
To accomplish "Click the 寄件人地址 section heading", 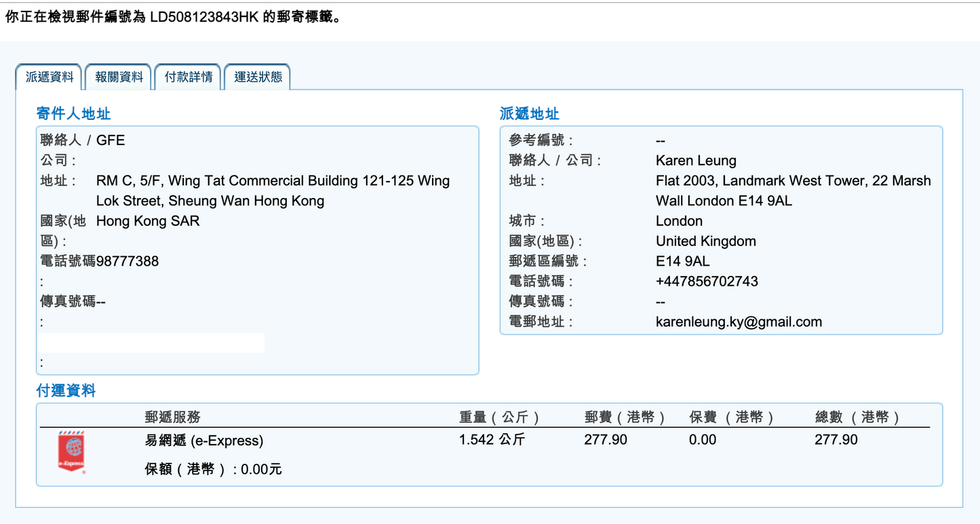I will [73, 113].
